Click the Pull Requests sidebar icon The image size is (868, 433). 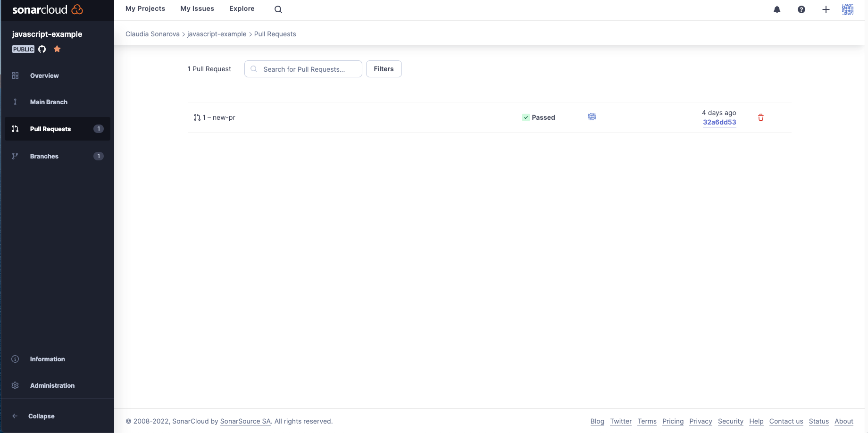coord(15,129)
